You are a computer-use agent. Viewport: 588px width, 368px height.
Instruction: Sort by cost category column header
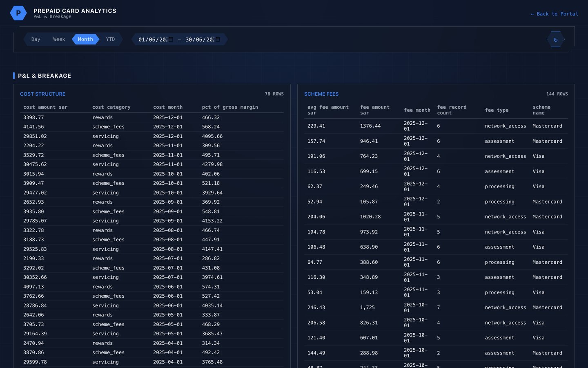point(111,107)
